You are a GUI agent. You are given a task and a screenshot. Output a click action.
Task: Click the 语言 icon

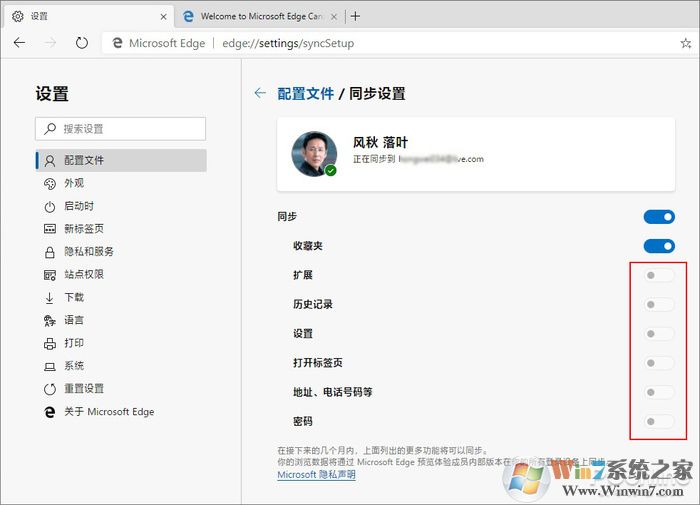tap(50, 321)
